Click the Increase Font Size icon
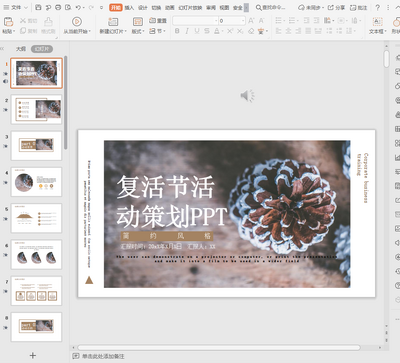This screenshot has width=400, height=363. [x=251, y=21]
